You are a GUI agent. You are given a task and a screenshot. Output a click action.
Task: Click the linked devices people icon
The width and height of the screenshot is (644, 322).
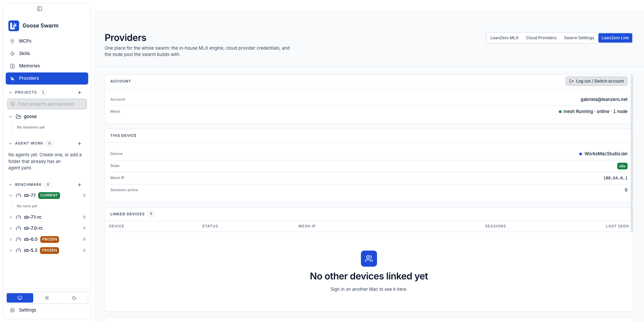(x=369, y=259)
